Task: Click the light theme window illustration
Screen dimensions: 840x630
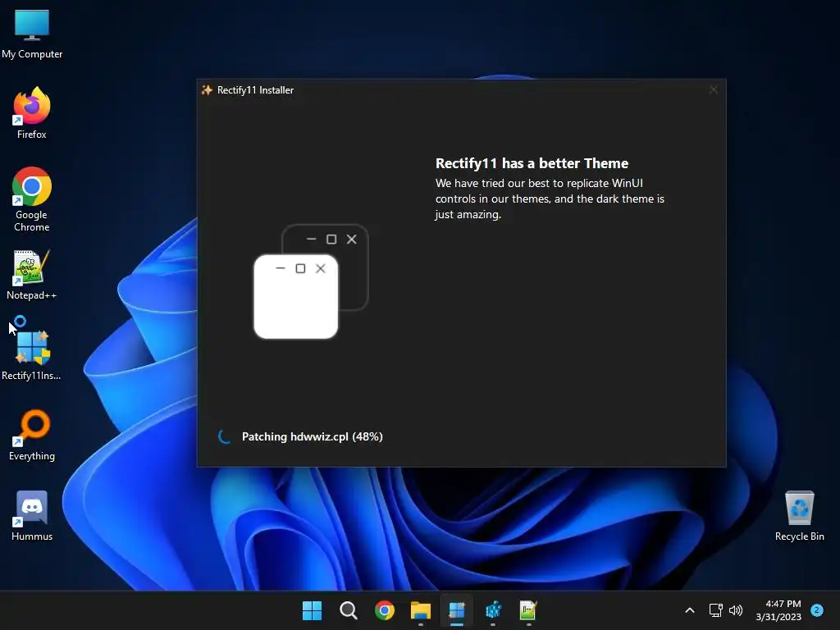Action: click(x=295, y=297)
